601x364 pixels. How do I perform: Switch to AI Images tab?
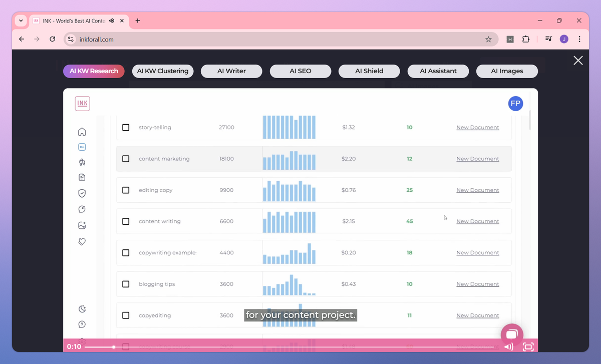coord(507,71)
